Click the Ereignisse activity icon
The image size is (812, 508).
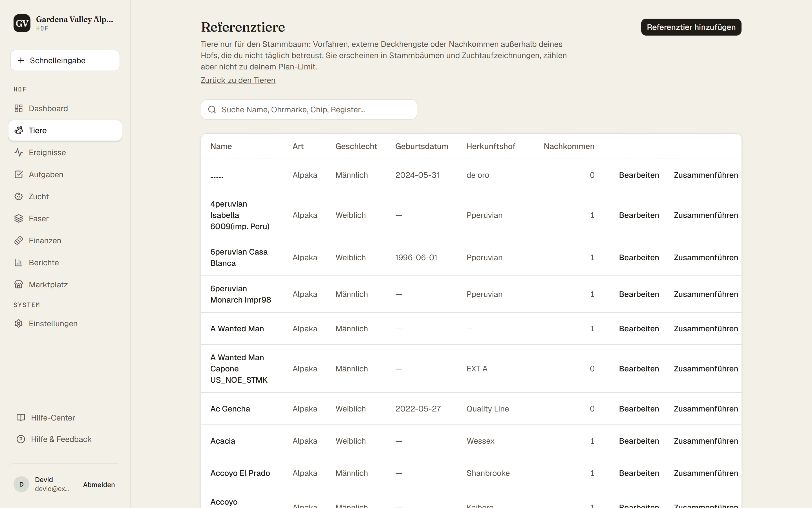pyautogui.click(x=18, y=152)
